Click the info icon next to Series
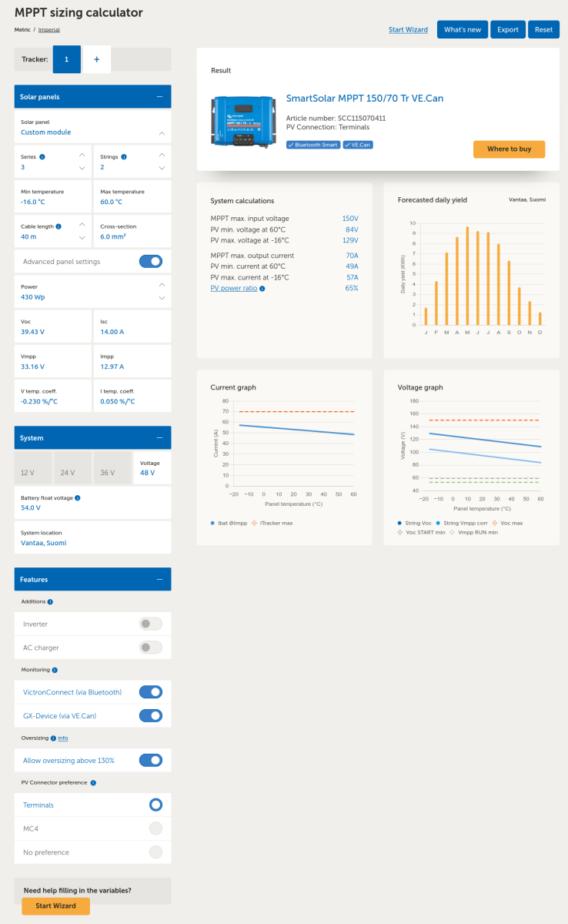Screen dimensions: 568x924 click(x=42, y=156)
